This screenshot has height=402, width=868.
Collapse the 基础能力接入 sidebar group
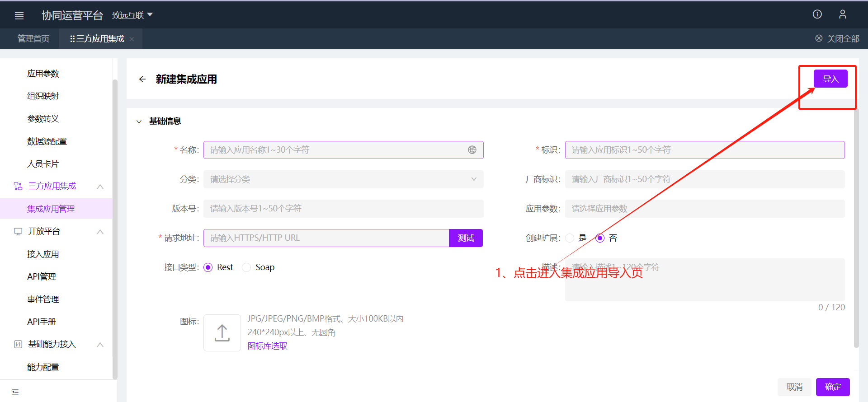[x=100, y=345]
